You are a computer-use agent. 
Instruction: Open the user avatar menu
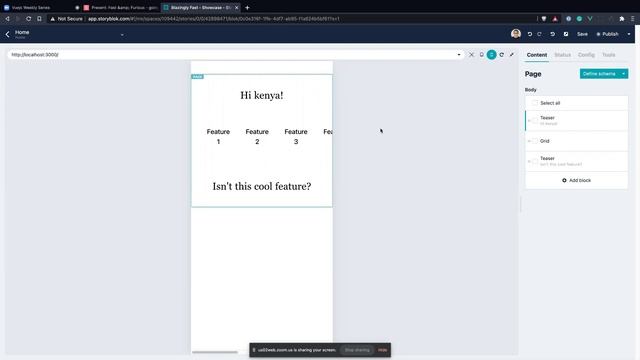(x=516, y=34)
